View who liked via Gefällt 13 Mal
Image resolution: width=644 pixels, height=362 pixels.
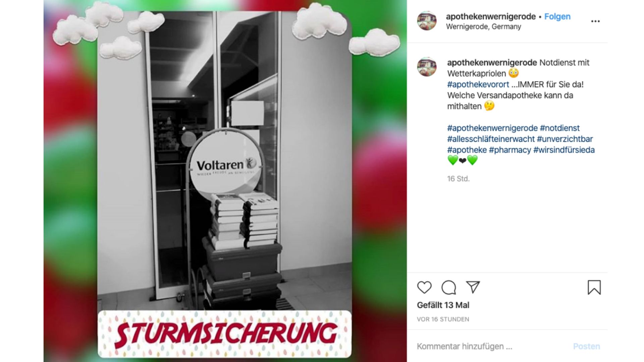443,305
